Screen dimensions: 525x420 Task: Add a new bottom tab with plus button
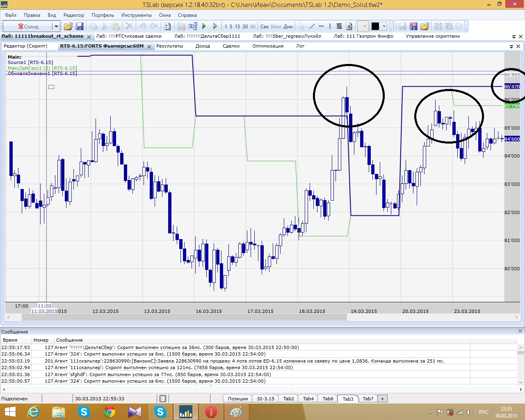point(382,398)
